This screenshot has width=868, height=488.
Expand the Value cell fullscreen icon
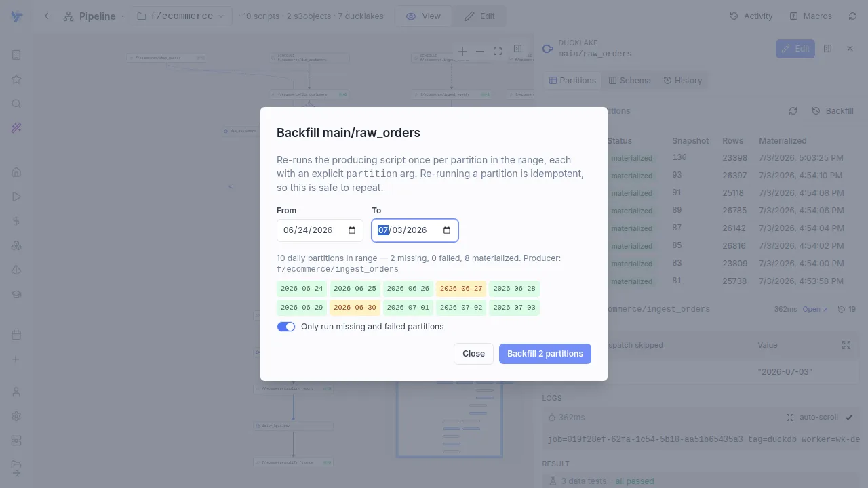click(x=846, y=345)
